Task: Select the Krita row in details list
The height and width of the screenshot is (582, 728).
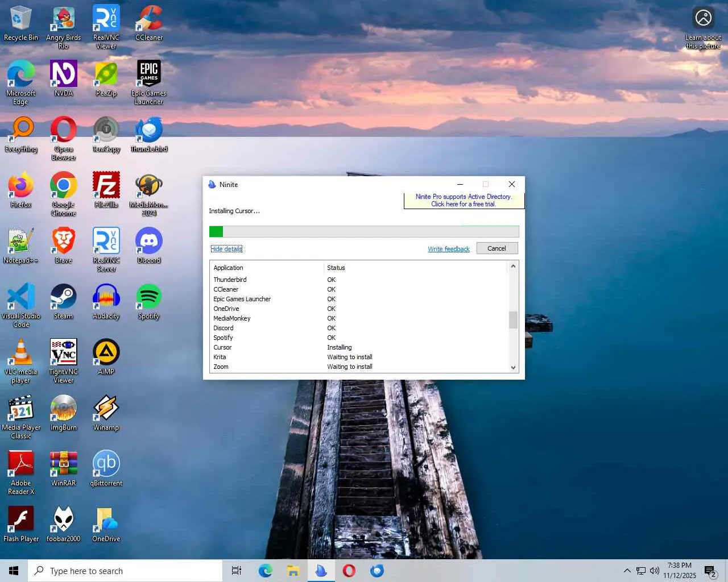Action: (358, 357)
